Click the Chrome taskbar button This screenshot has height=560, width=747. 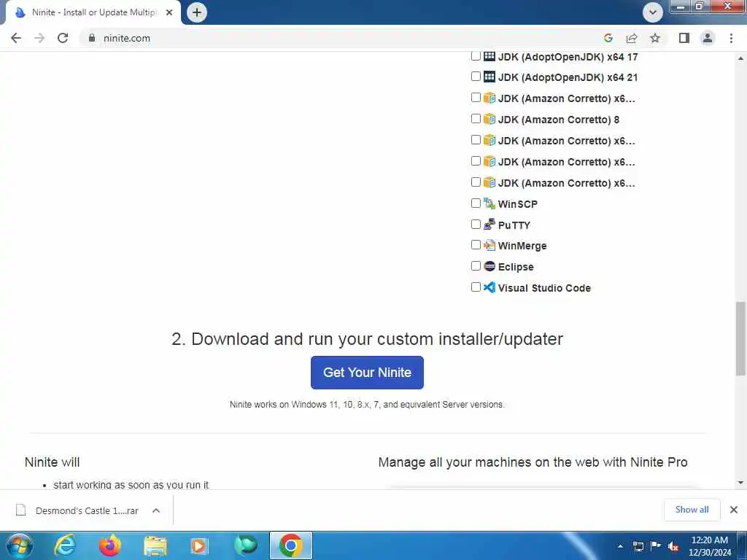coord(291,545)
